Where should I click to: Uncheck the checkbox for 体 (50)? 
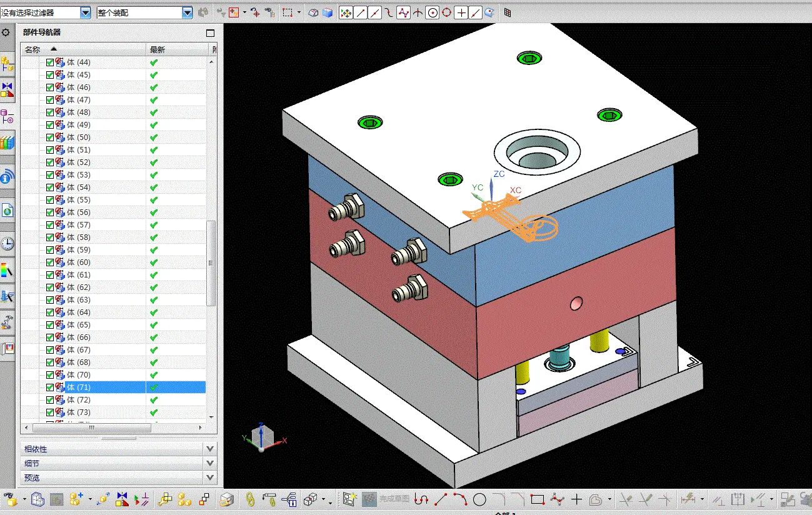(50, 137)
